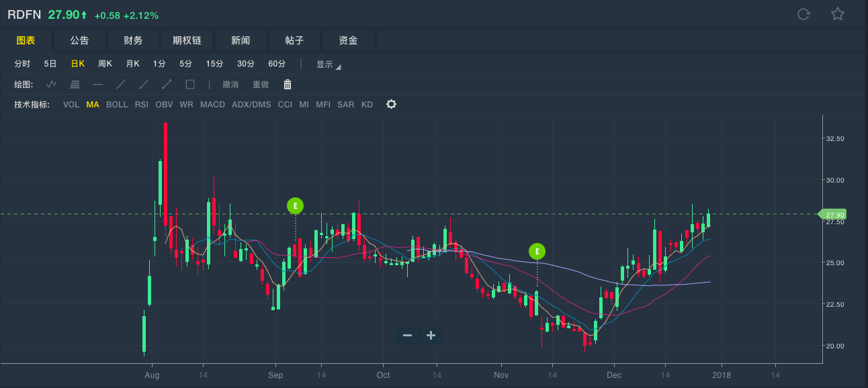The height and width of the screenshot is (388, 868).
Task: Select the parallel lines drawing tool
Action: tap(75, 85)
